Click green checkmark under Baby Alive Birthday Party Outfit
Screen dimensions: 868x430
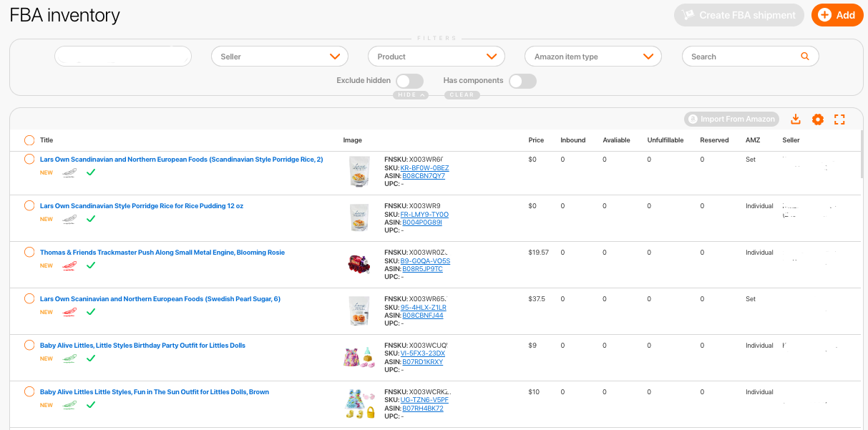91,358
